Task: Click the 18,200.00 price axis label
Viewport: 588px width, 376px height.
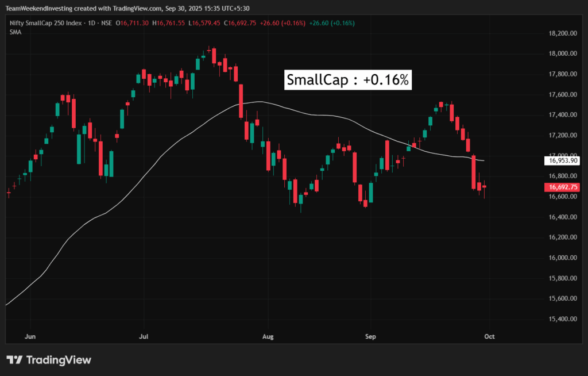Action: point(563,33)
